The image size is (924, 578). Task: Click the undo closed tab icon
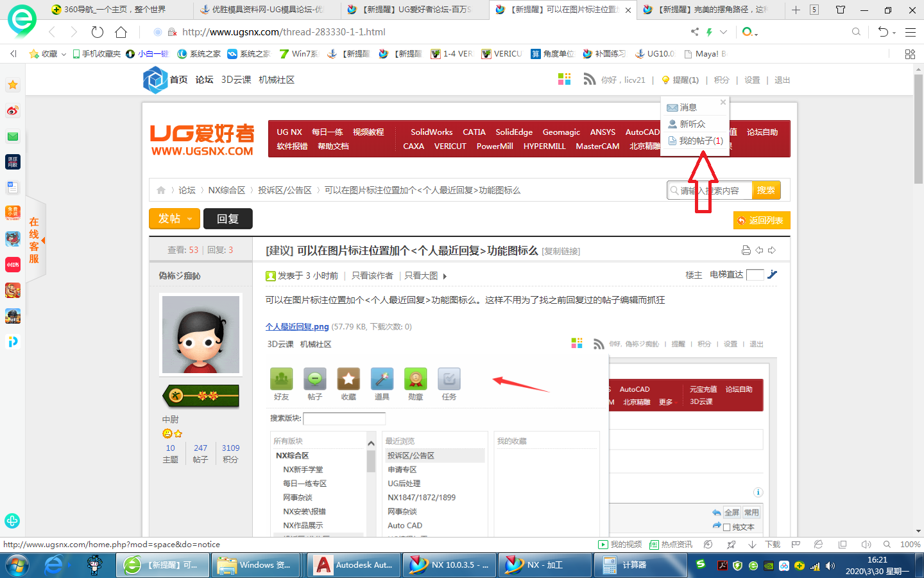click(883, 32)
